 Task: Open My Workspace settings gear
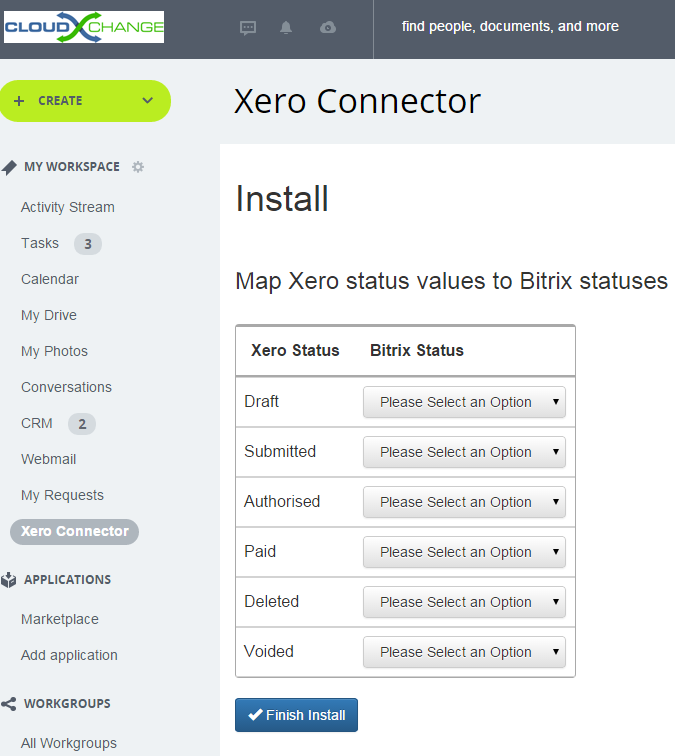(x=138, y=167)
